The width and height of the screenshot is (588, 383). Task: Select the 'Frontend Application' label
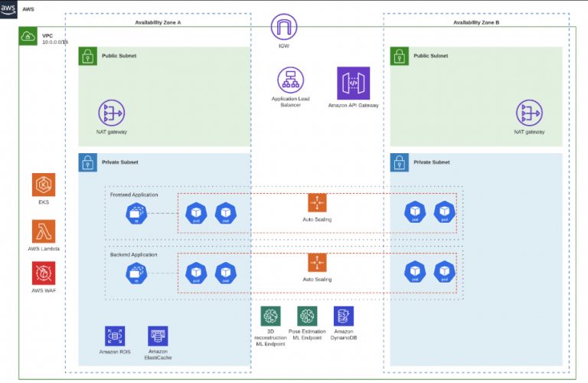pyautogui.click(x=134, y=195)
